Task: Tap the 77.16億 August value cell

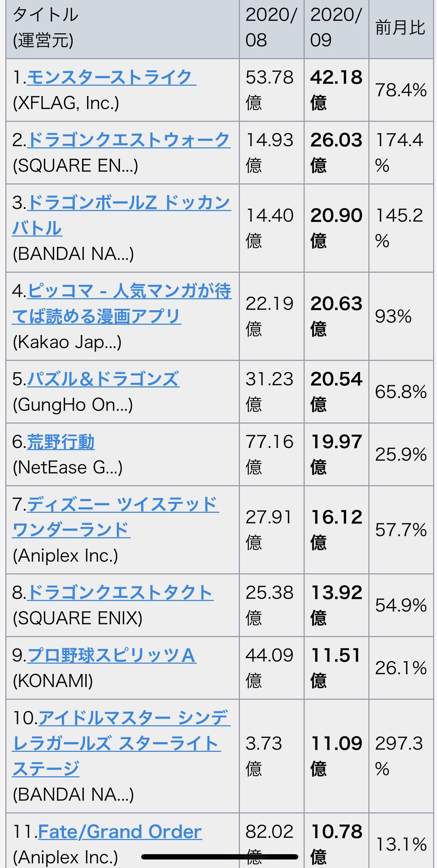Action: (271, 454)
